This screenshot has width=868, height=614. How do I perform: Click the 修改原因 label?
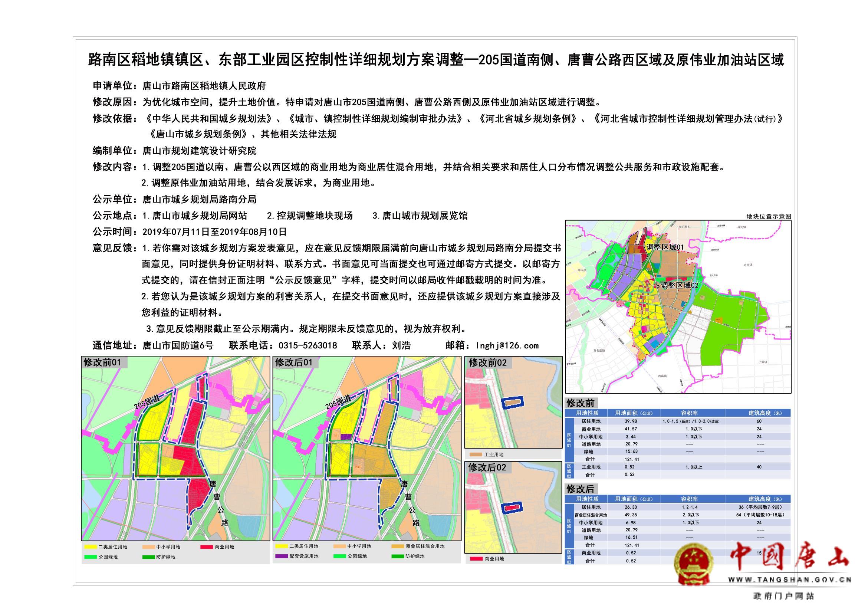pos(115,102)
